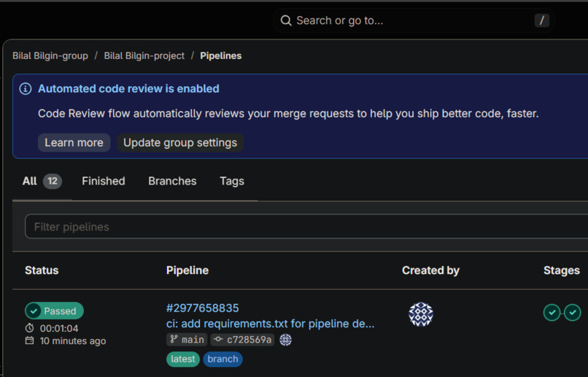Image resolution: width=588 pixels, height=377 pixels.
Task: Click the branch badge
Action: 223,359
